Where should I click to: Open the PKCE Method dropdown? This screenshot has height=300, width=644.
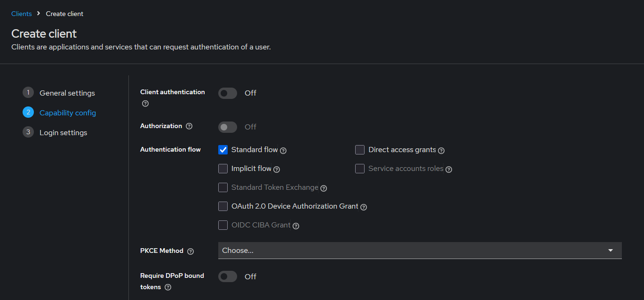click(414, 251)
